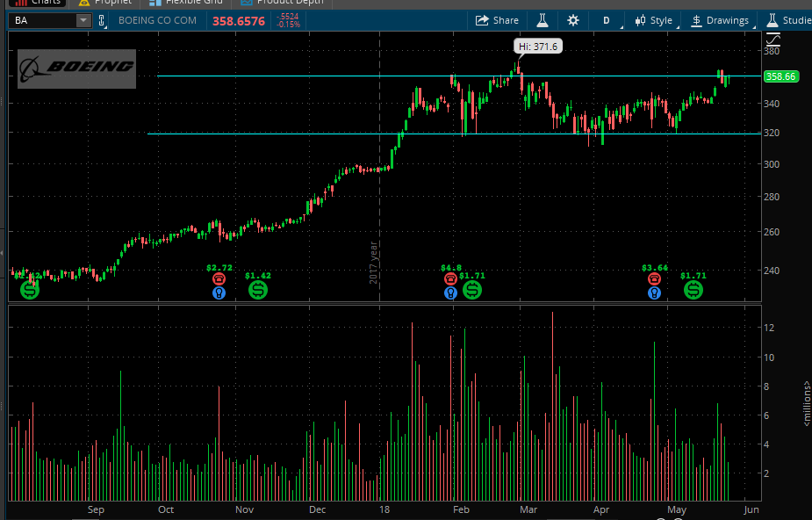Open chart settings gear icon
812x520 pixels.
[572, 20]
